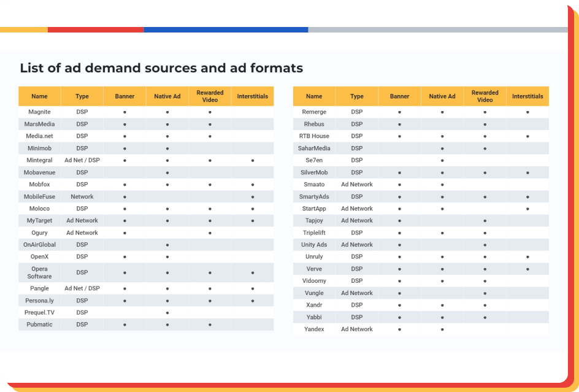Click the Interstitials dot in the Remerge row
This screenshot has width=579, height=392.
(527, 112)
